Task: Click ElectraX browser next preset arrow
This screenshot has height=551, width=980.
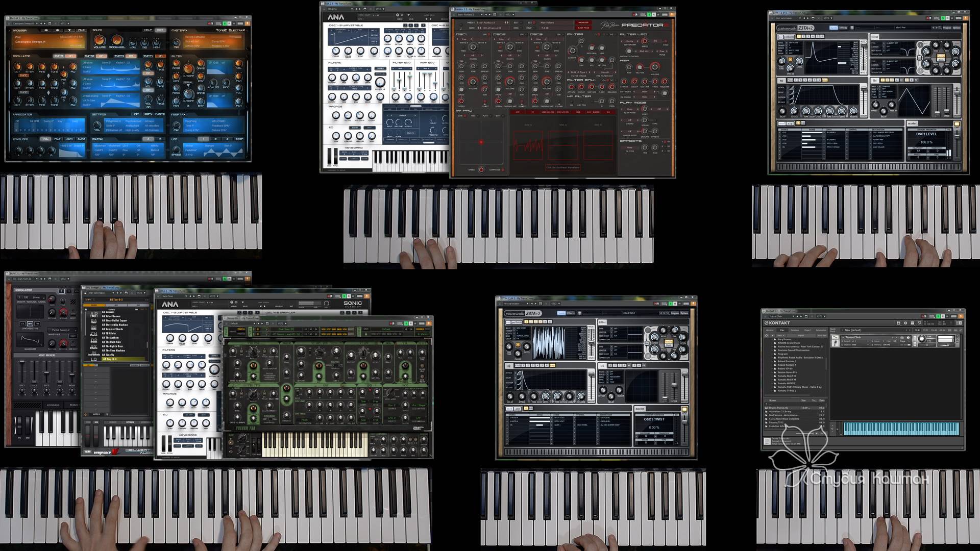Action: [x=58, y=30]
